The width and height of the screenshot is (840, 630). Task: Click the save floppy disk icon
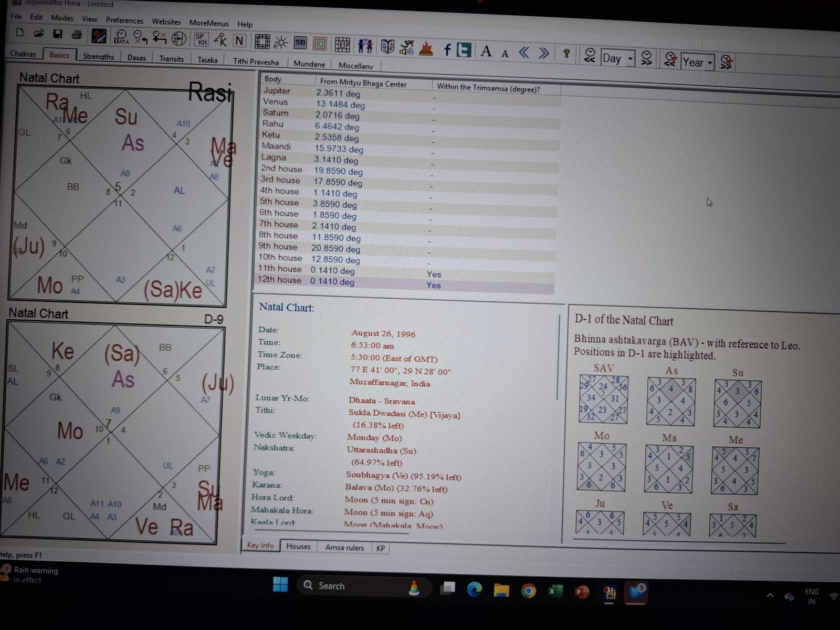pos(58,34)
